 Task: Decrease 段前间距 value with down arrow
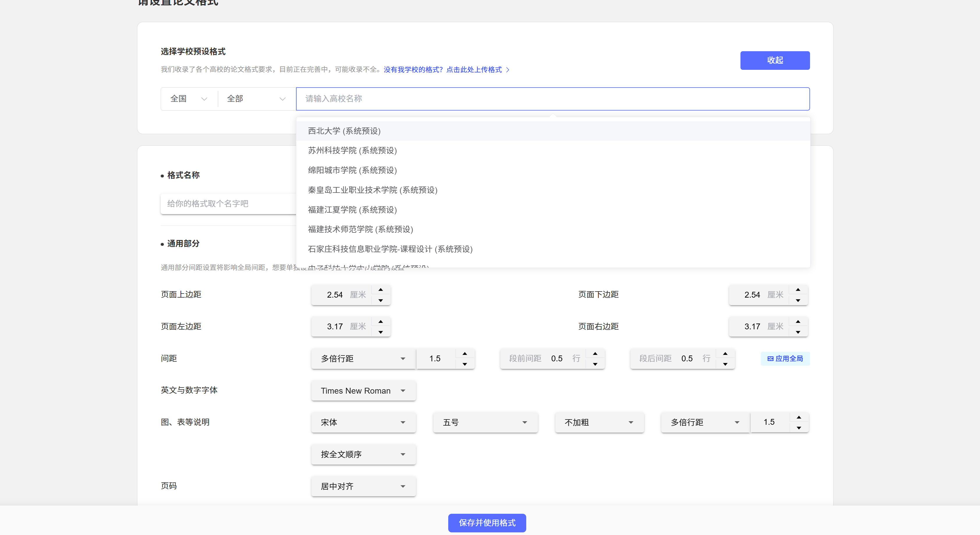pos(595,364)
